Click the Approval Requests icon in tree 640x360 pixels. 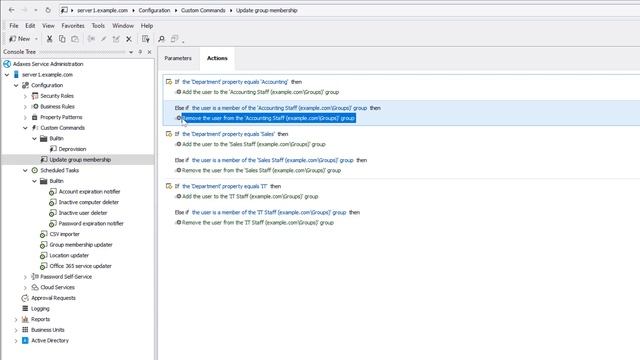(25, 298)
